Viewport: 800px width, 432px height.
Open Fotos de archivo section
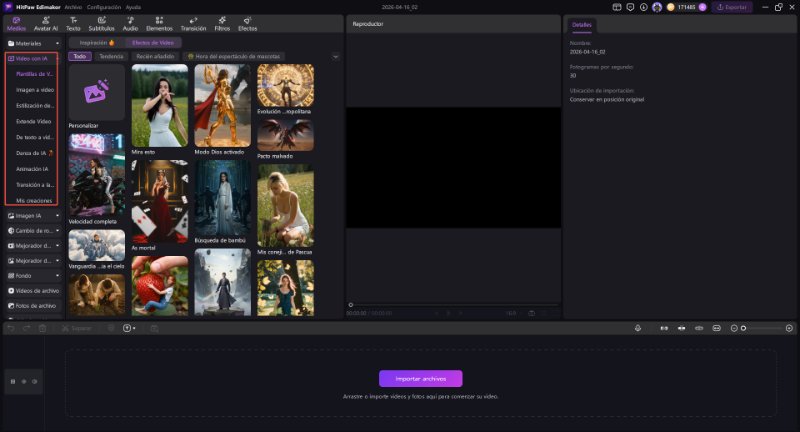coord(32,306)
